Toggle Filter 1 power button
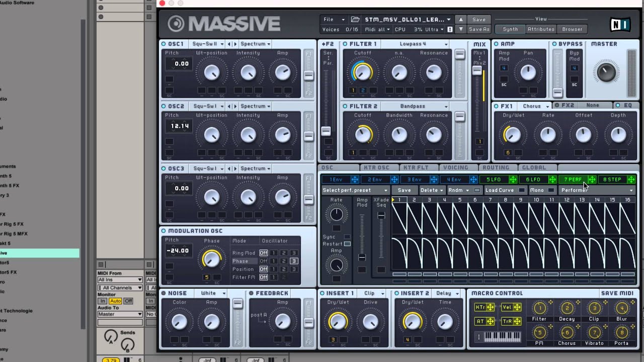The height and width of the screenshot is (362, 644). tap(345, 44)
